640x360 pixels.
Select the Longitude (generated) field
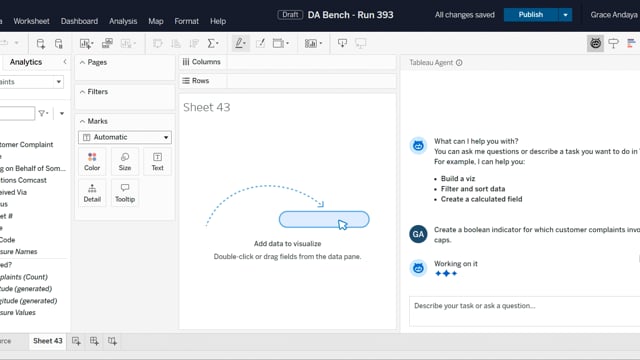click(29, 301)
